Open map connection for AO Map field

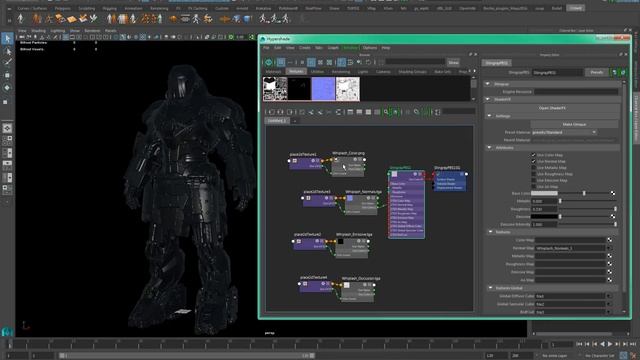click(x=609, y=280)
